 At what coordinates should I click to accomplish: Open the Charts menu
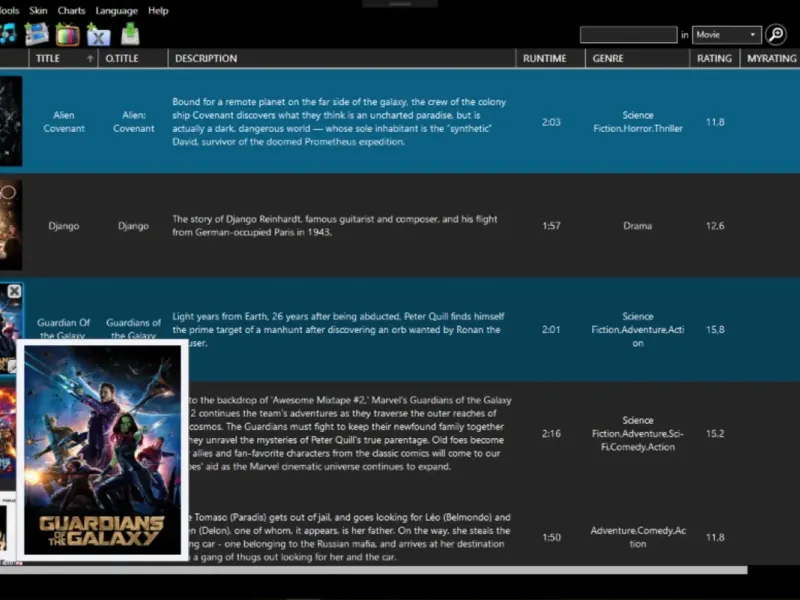click(71, 11)
